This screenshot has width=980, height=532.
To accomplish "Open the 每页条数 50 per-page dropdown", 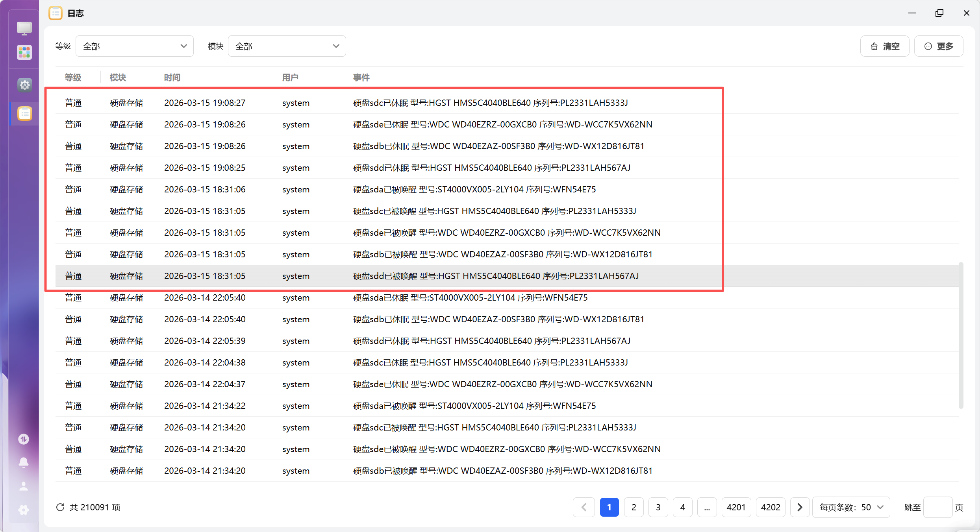I will tap(851, 507).
